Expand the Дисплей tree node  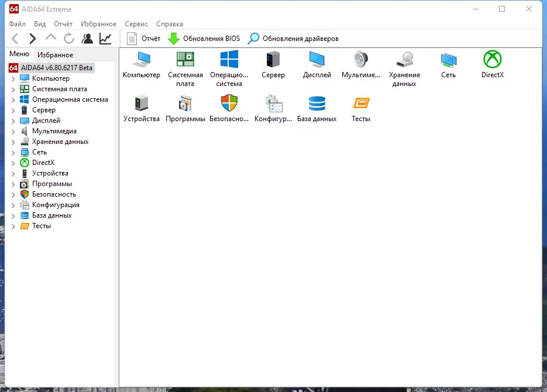point(13,121)
